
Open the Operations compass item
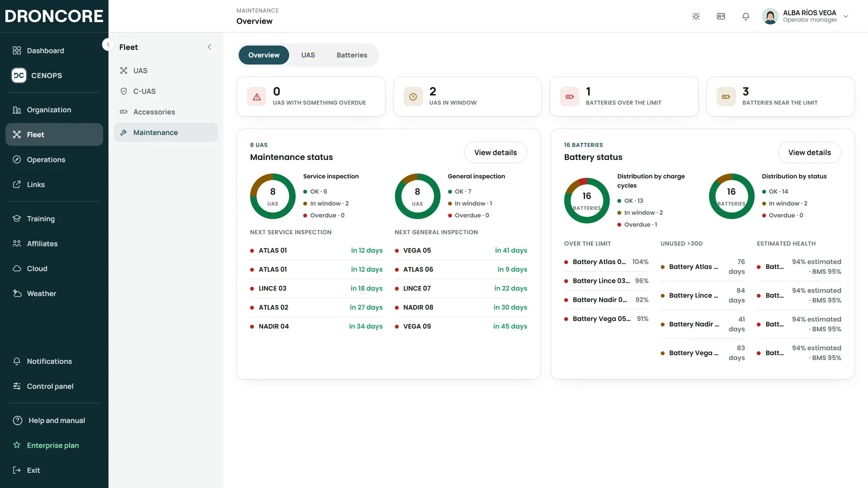[54, 159]
